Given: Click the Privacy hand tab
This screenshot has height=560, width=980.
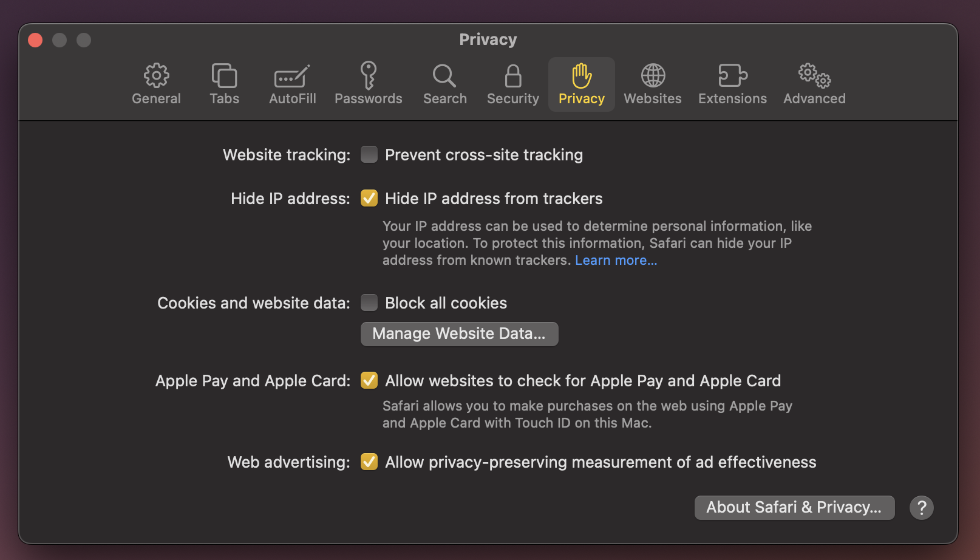Looking at the screenshot, I should point(581,84).
